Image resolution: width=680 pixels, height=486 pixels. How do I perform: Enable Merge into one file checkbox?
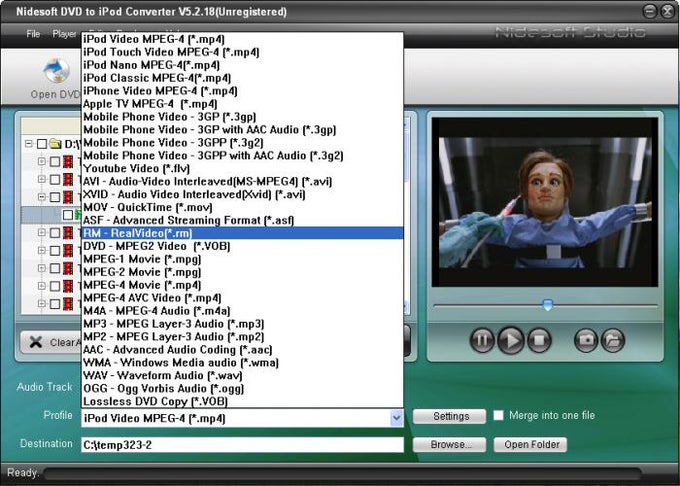499,415
